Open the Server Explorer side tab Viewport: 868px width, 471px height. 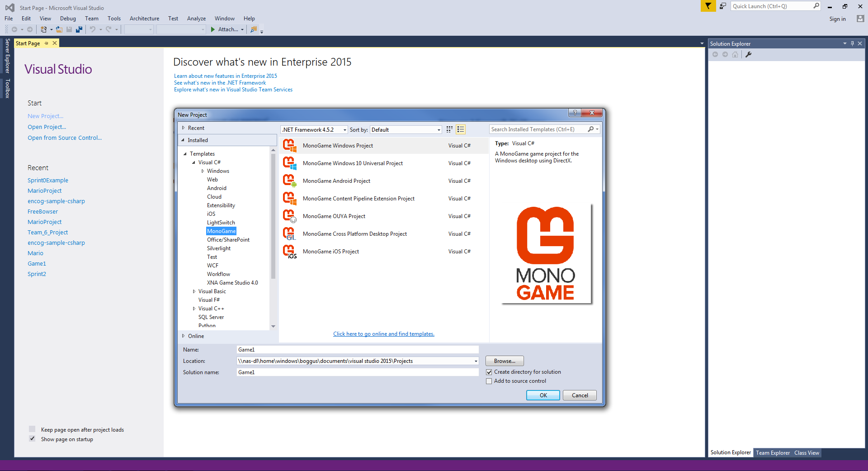click(7, 56)
